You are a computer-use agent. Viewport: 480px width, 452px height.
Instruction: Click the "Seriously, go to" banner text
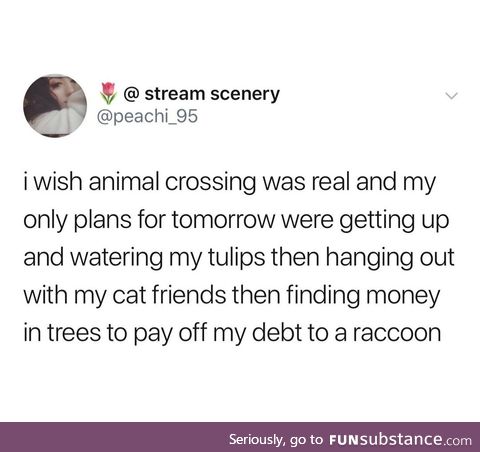pos(276,439)
